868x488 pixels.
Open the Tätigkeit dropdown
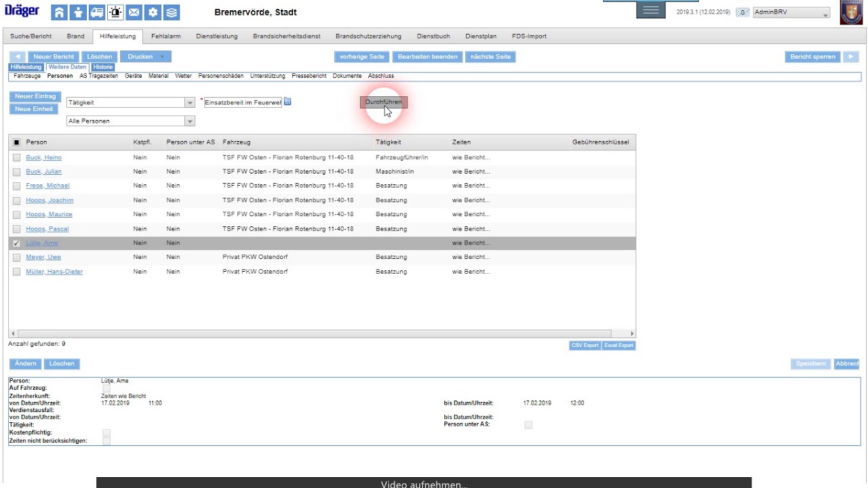pos(131,102)
